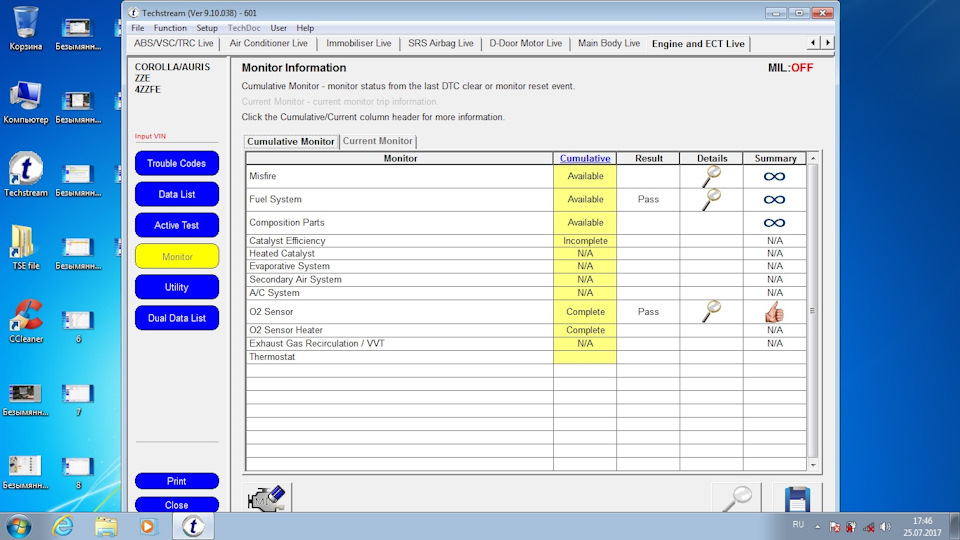Open the File menu

(138, 28)
